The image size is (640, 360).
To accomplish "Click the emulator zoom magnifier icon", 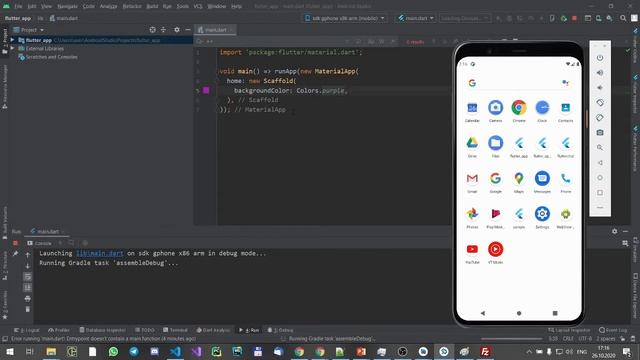I will click(600, 148).
